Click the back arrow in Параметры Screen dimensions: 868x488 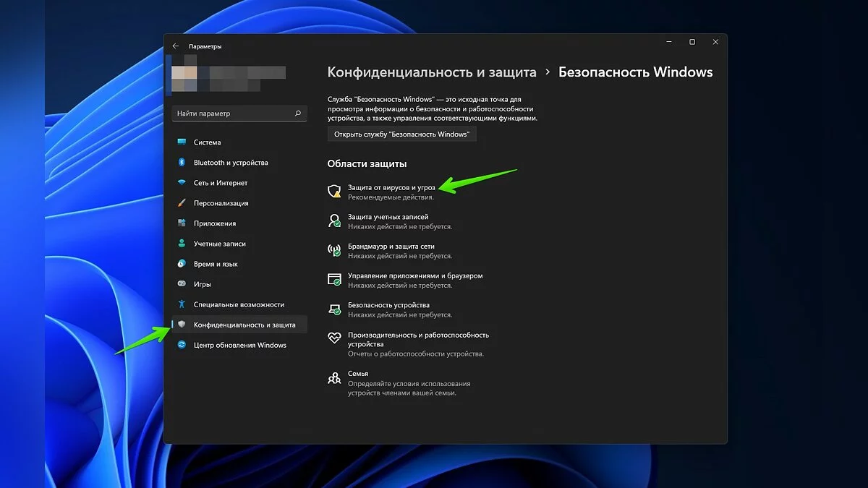(x=175, y=46)
